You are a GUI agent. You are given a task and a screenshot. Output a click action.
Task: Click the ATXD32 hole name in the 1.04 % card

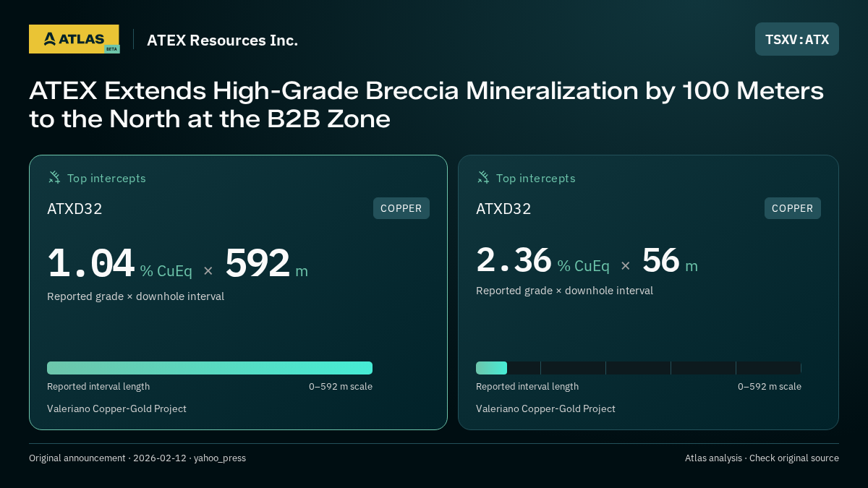(x=75, y=209)
